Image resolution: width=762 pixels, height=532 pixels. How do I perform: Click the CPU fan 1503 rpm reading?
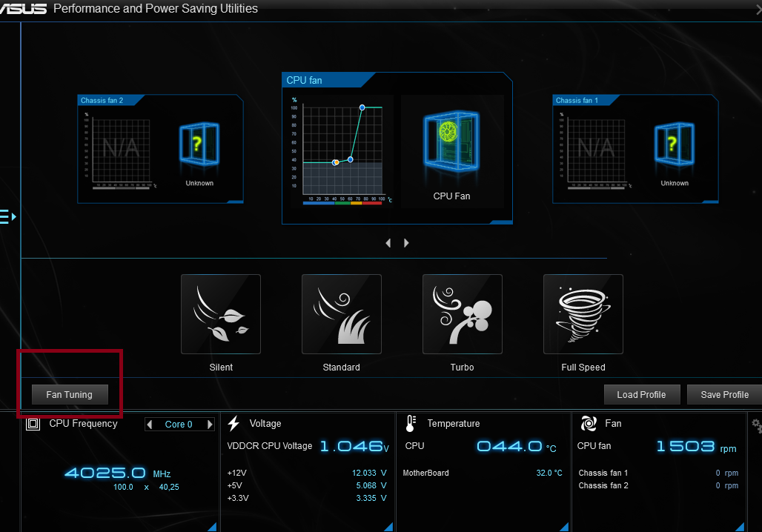click(x=696, y=447)
